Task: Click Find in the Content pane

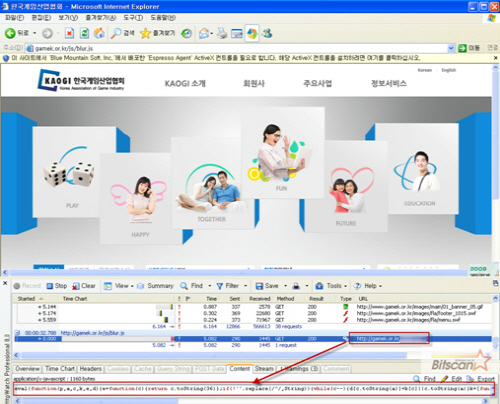Action: [425, 379]
